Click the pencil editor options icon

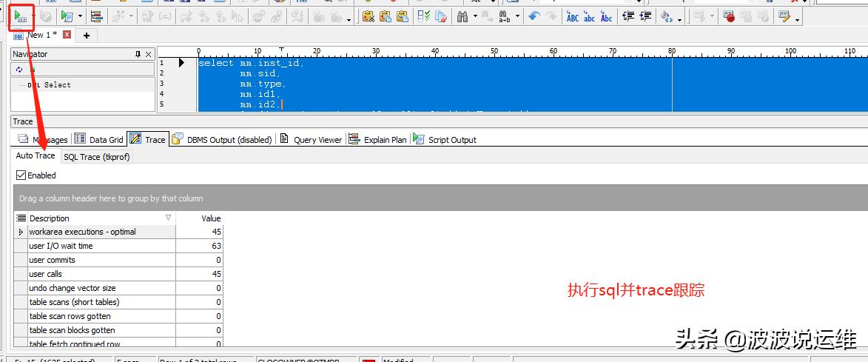click(784, 16)
